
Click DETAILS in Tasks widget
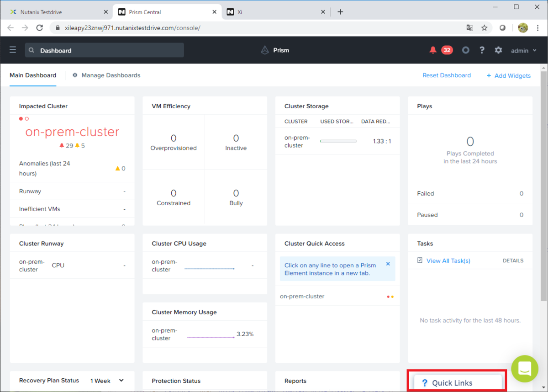click(x=513, y=261)
